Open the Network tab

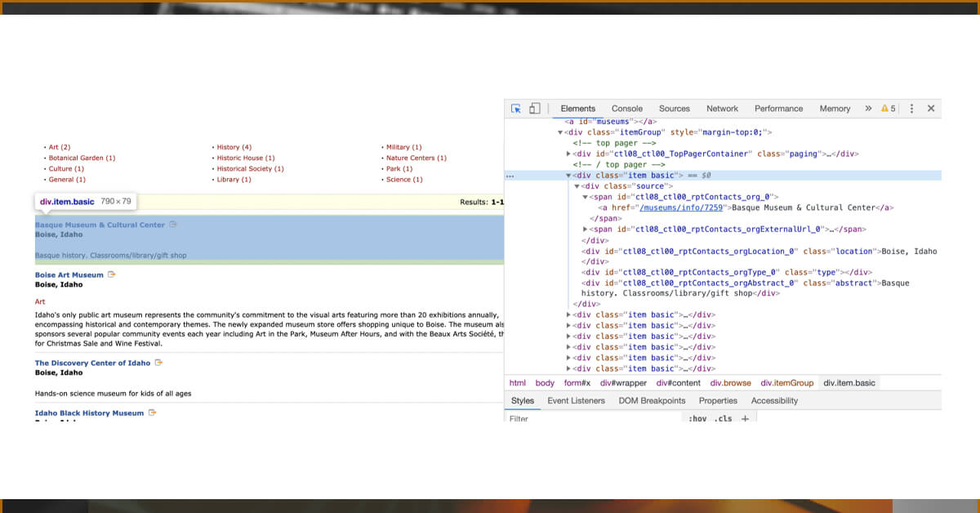(x=723, y=109)
